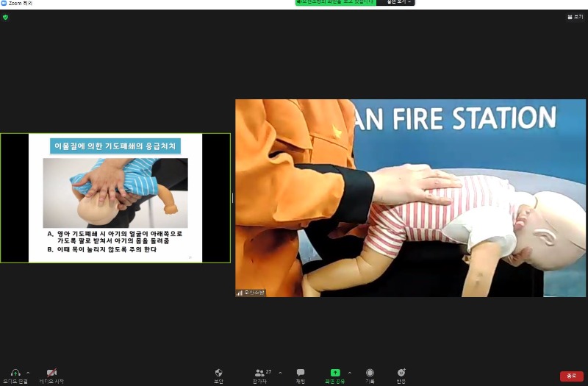This screenshot has height=386, width=588.
Task: Open the Participants panel
Action: point(259,373)
